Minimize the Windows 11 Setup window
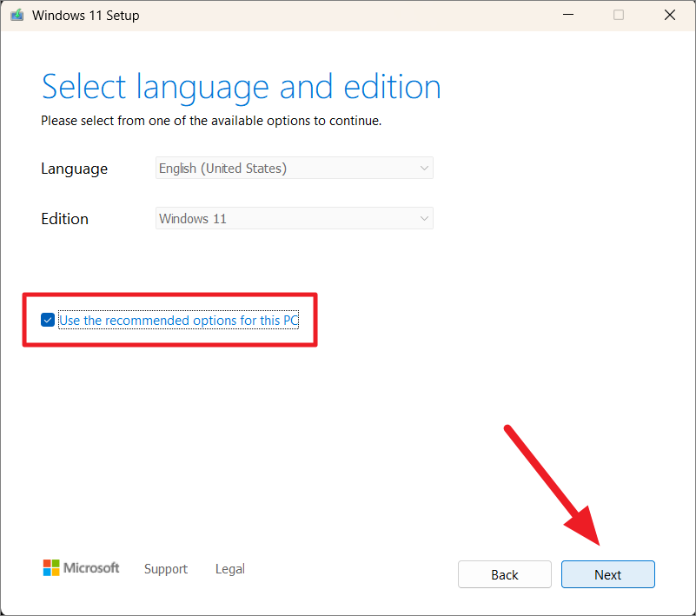Viewport: 696px width, 616px height. coord(568,15)
